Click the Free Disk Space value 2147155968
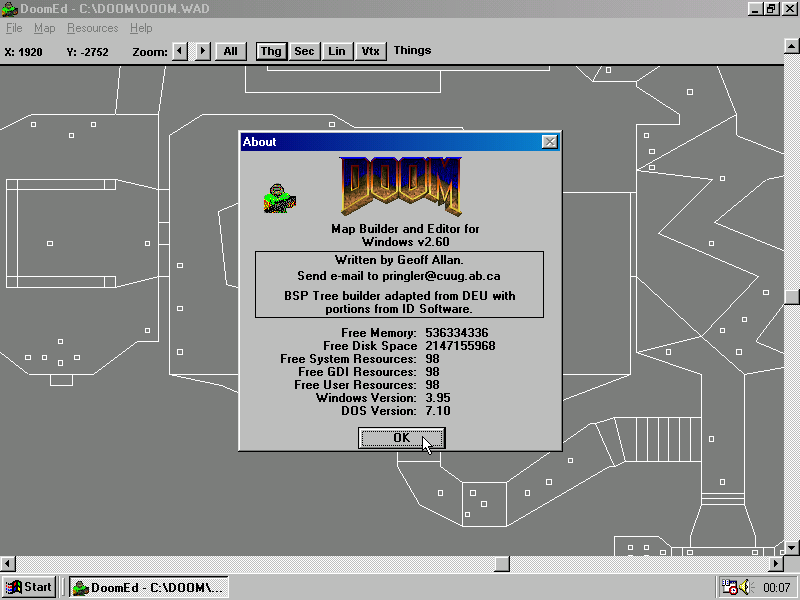The width and height of the screenshot is (800, 600). pos(460,346)
